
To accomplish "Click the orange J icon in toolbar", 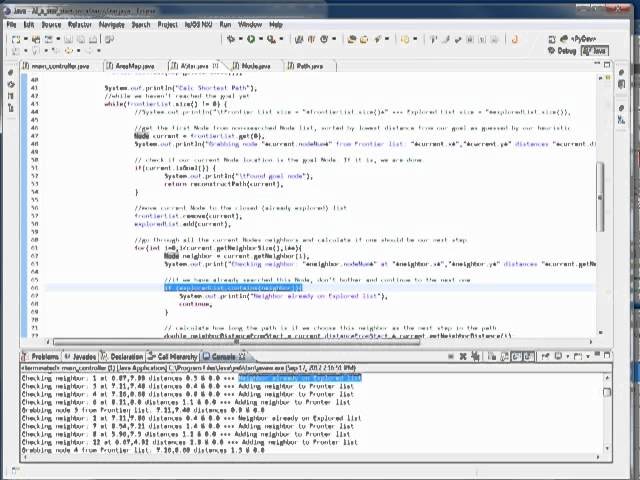I will coord(515,39).
